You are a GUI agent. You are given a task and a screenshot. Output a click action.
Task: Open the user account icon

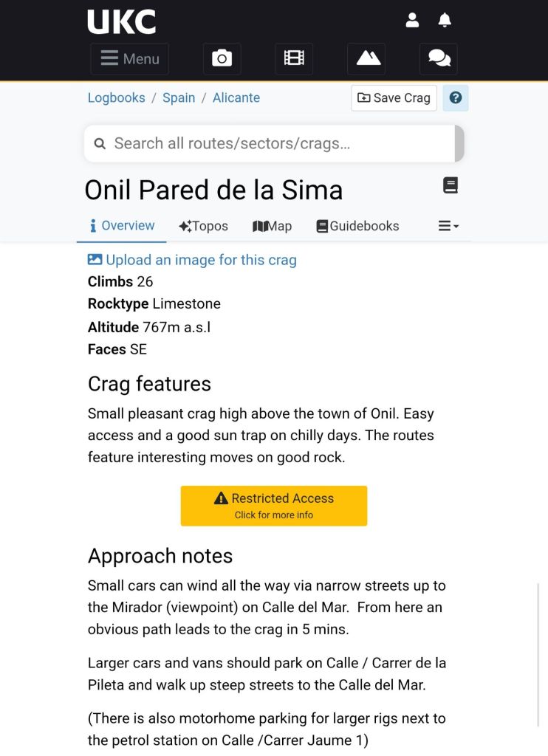click(x=412, y=21)
